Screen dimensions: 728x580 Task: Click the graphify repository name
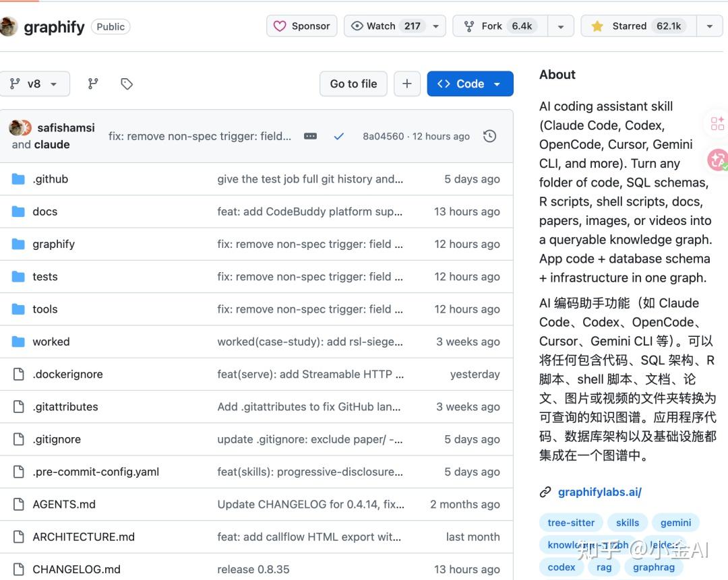(x=54, y=27)
